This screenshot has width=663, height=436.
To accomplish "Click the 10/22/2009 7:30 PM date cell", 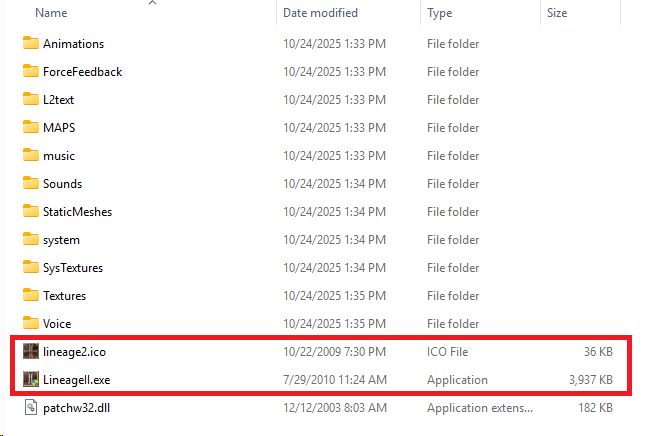I will [x=334, y=351].
